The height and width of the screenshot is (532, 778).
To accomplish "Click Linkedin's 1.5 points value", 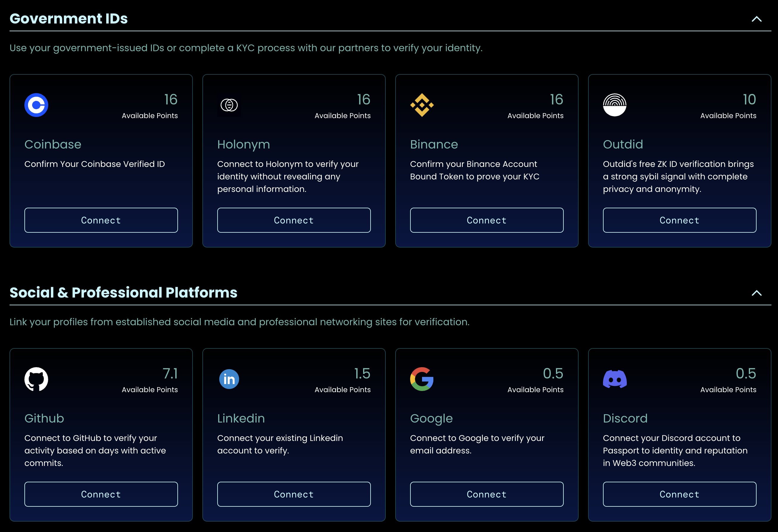I will tap(362, 373).
